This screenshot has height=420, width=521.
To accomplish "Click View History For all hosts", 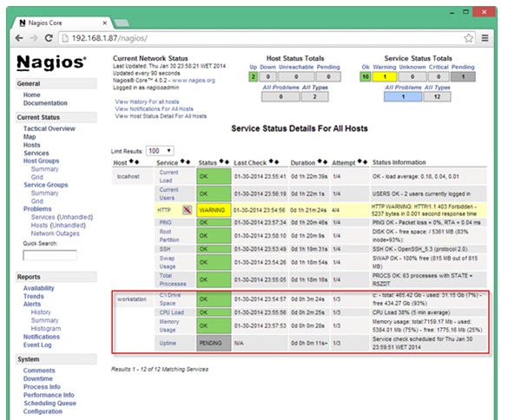I will (x=147, y=102).
